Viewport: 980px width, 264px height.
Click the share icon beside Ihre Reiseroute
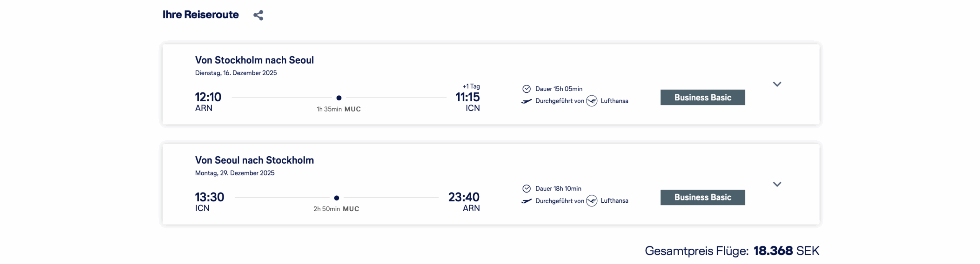pyautogui.click(x=258, y=15)
